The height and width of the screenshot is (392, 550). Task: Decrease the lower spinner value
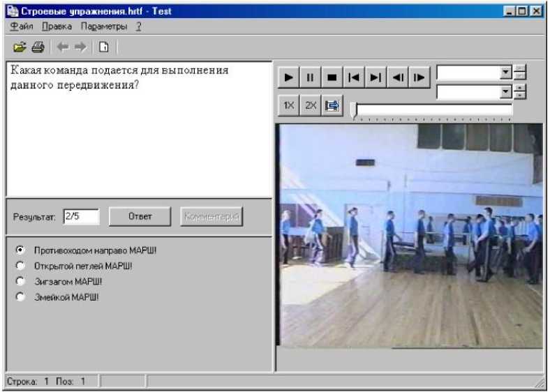[x=520, y=96]
